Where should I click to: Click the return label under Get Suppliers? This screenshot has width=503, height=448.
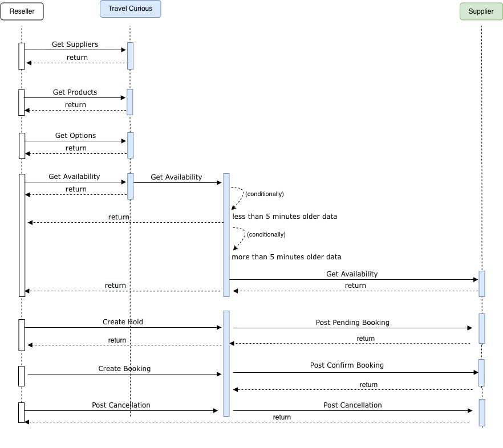tap(77, 58)
